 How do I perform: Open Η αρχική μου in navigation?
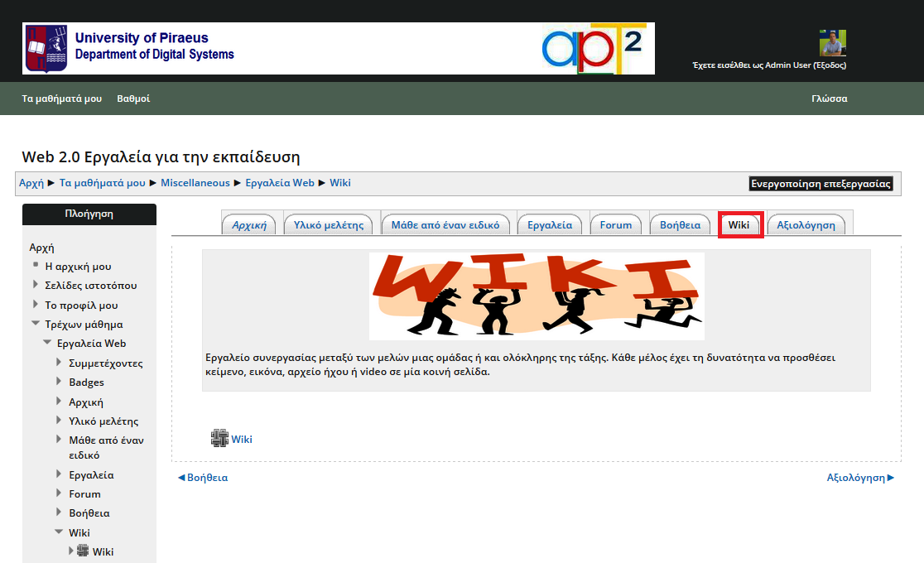tap(78, 267)
